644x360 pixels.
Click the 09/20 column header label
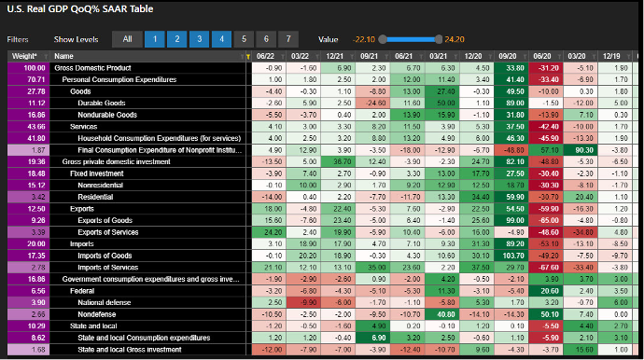pyautogui.click(x=507, y=56)
